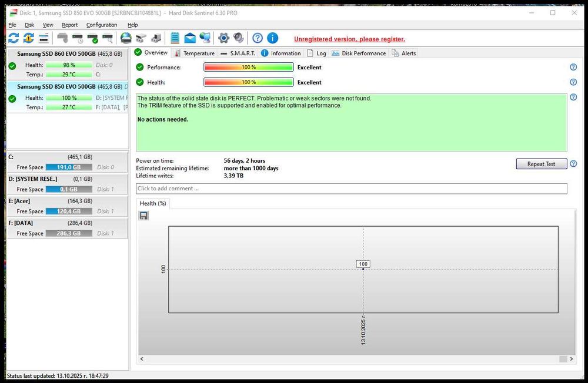Click the Power on time 56 days value
588x383 pixels.
tap(245, 160)
